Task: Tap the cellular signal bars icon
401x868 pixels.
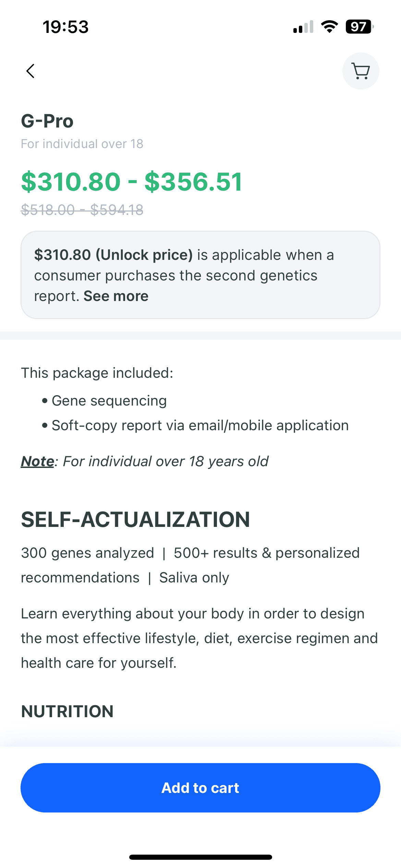Action: (303, 27)
